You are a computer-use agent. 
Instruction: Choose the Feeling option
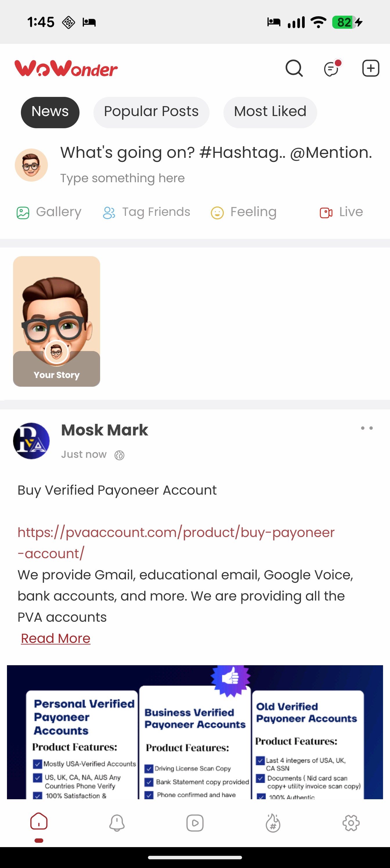[x=244, y=212]
